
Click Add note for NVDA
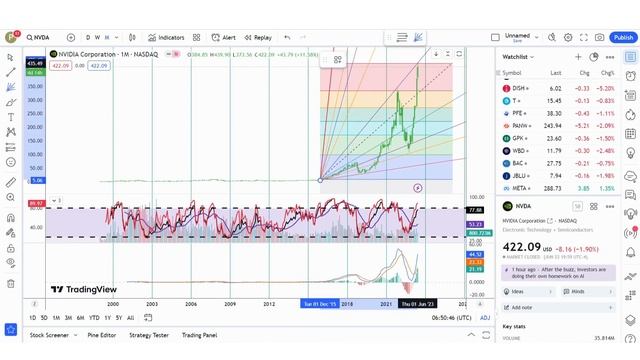tap(558, 307)
